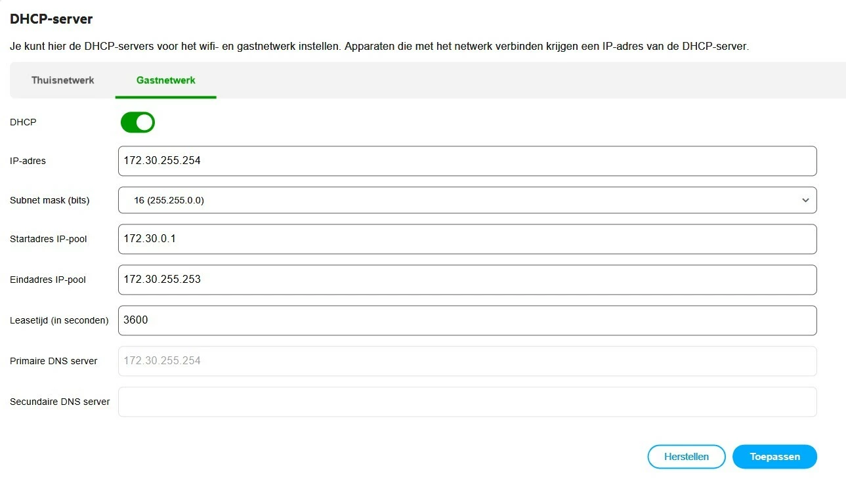Click the Eindadres IP-pool input field
Image resolution: width=846 pixels, height=504 pixels.
467,280
